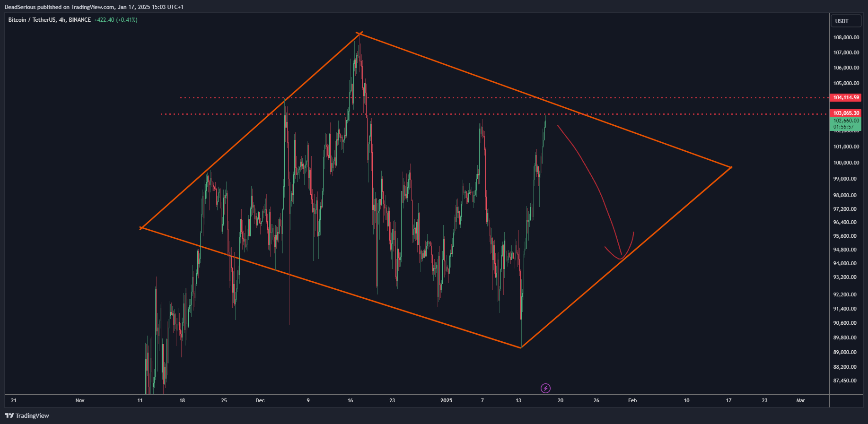Click the 94,000.00 price axis label

click(845, 263)
